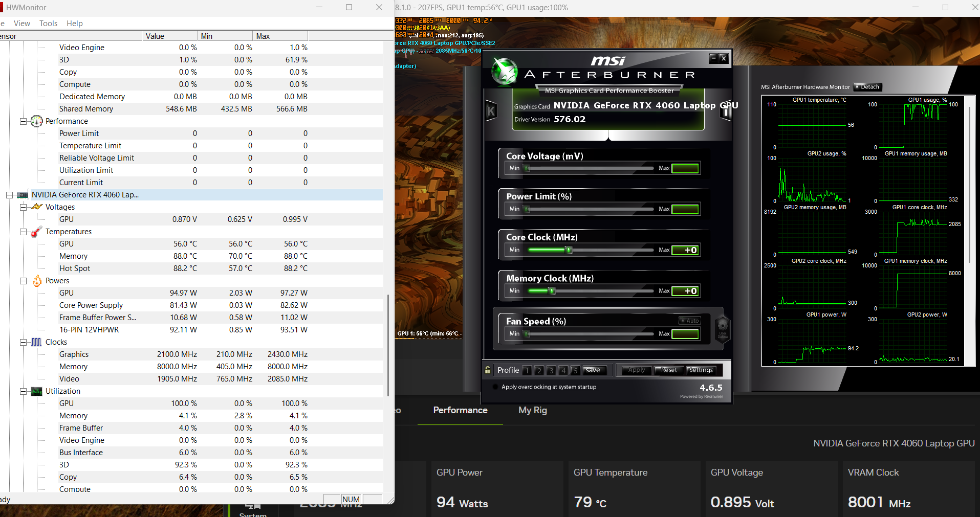Viewport: 980px width, 517px height.
Task: Collapse the Utilization group
Action: pos(23,391)
